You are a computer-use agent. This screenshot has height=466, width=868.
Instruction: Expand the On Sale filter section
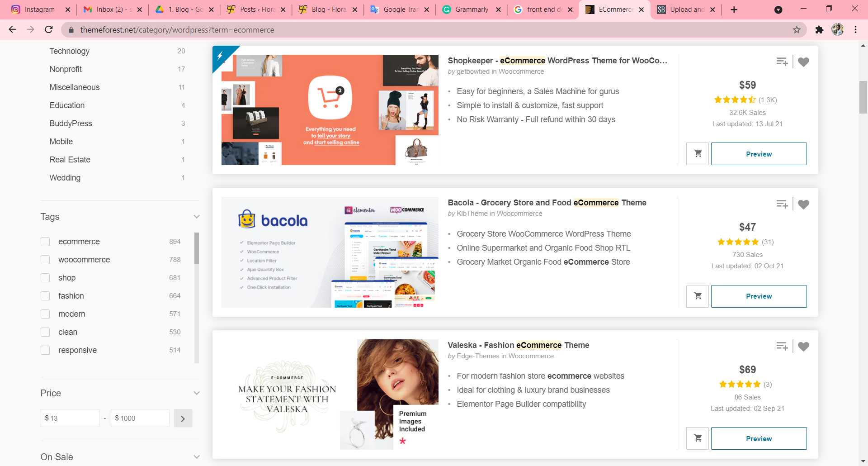(x=196, y=457)
